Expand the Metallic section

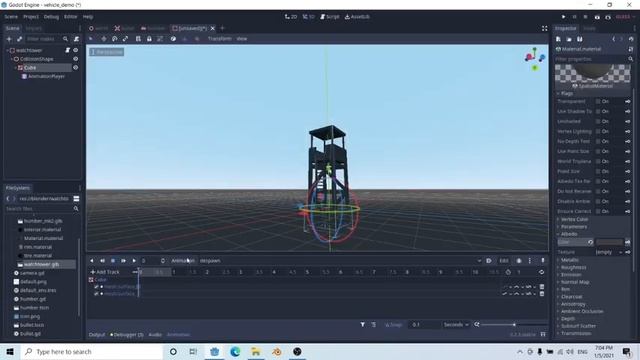pos(569,260)
